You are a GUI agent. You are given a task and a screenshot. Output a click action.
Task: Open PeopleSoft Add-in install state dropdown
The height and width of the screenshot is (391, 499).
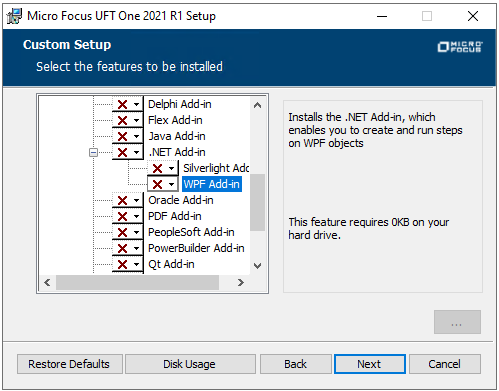pos(128,232)
